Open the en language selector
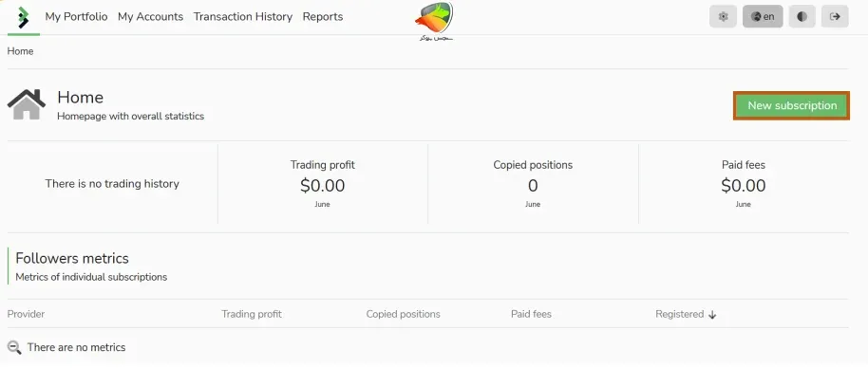This screenshot has height=368, width=868. click(x=763, y=16)
